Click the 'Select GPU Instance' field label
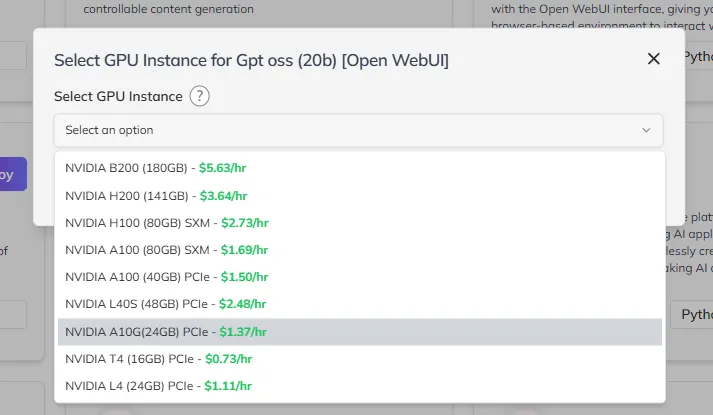 click(x=118, y=96)
